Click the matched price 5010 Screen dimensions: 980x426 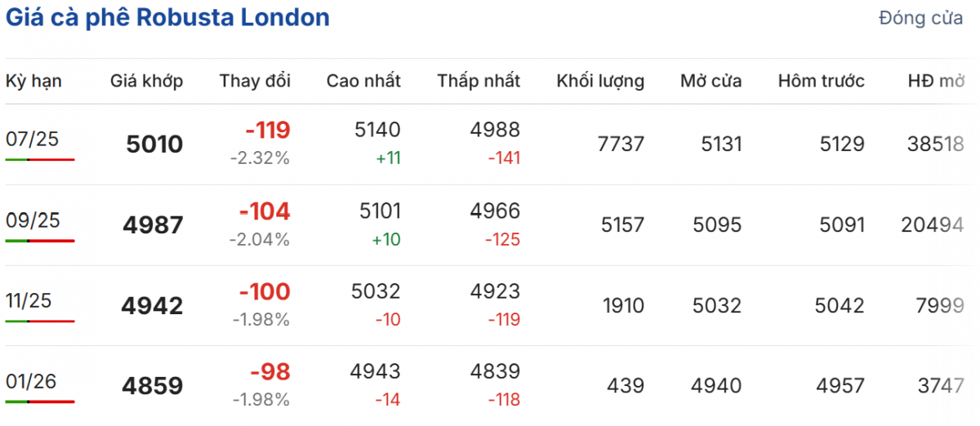coord(154,145)
